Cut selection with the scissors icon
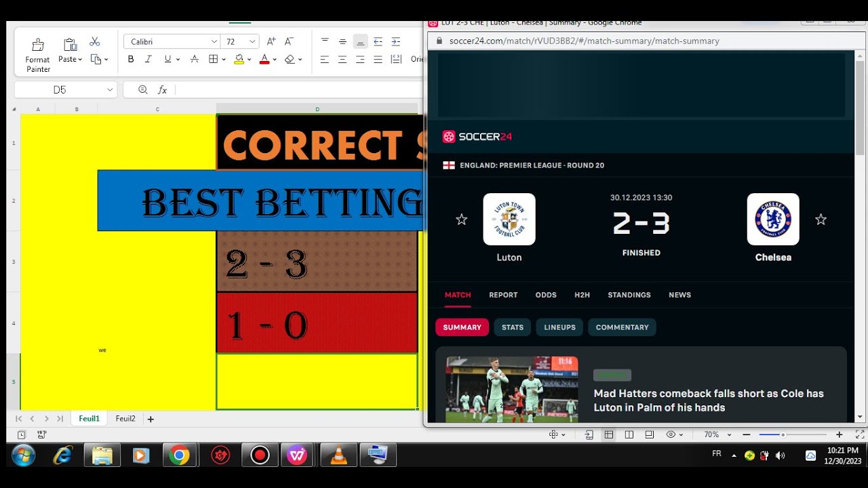The height and width of the screenshot is (488, 868). tap(95, 42)
